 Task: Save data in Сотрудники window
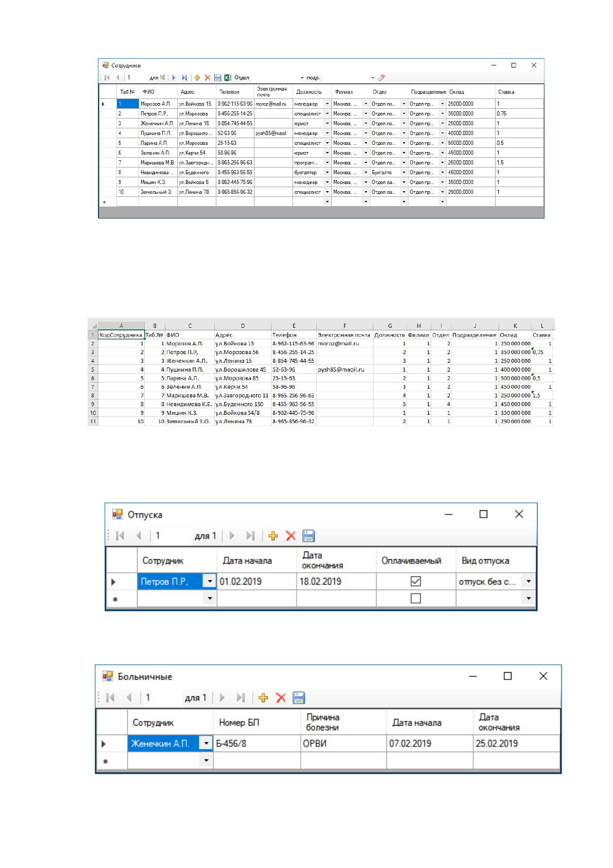pyautogui.click(x=218, y=78)
